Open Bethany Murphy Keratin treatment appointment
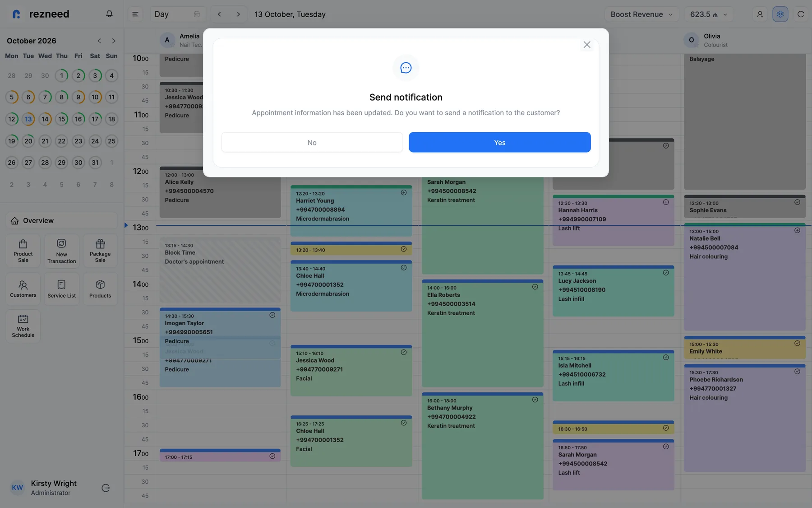This screenshot has width=812, height=508. (482, 446)
